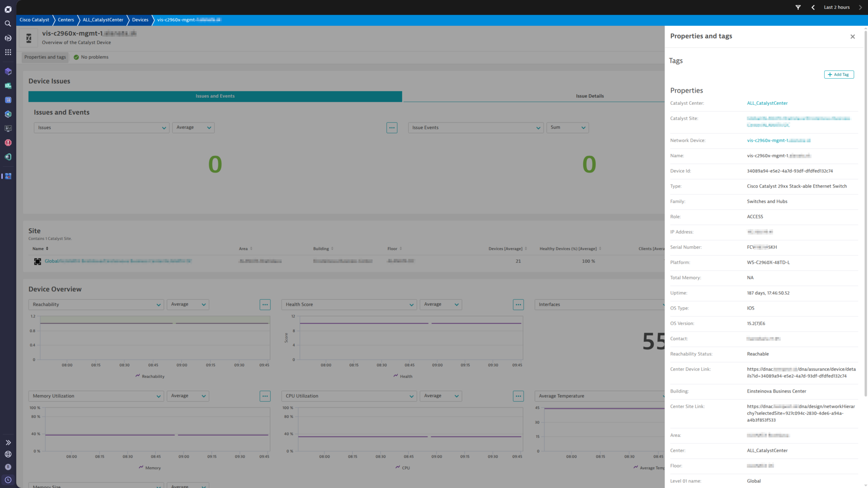The image size is (868, 488).
Task: Open the ALL_CatalystCenter link in Properties
Action: (767, 103)
